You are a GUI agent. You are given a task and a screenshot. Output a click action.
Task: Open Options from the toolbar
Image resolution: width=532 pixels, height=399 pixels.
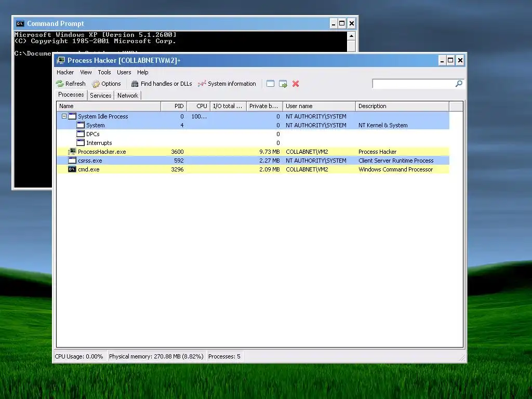(x=106, y=84)
